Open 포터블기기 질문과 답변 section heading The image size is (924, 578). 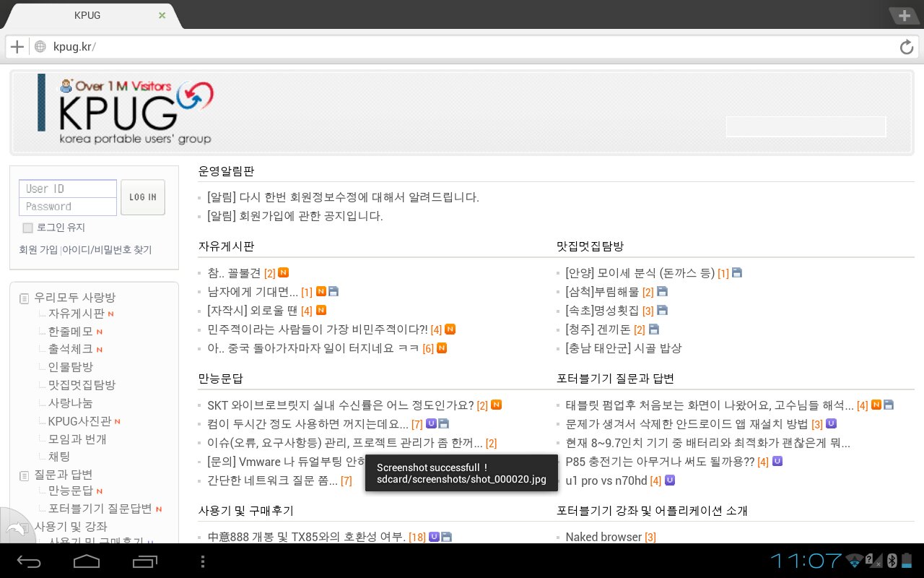click(615, 378)
